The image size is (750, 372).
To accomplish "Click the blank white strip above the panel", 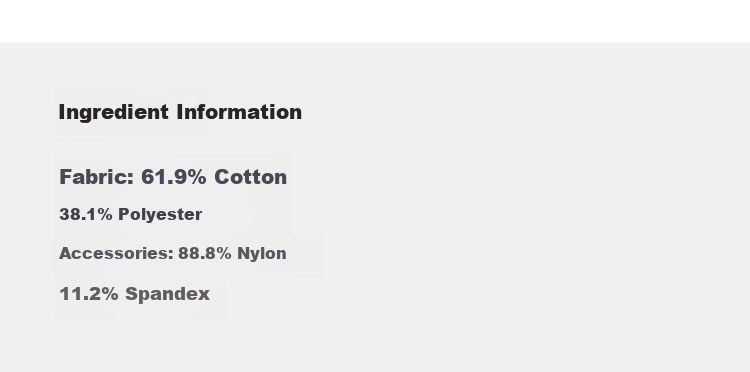I will (x=375, y=21).
